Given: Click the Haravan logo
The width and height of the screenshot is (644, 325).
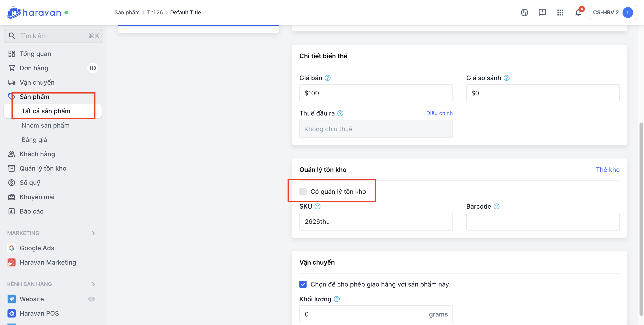Looking at the screenshot, I should (x=34, y=13).
